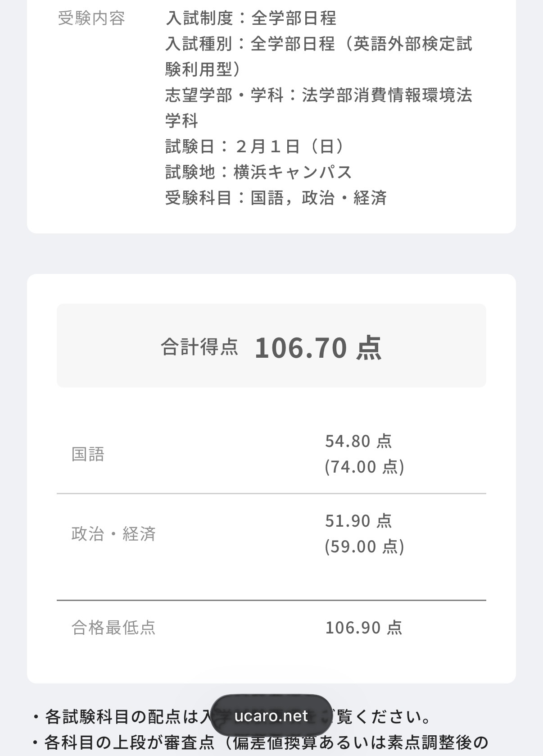Tap the 各科目の上段が審査点 note

pyautogui.click(x=260, y=742)
